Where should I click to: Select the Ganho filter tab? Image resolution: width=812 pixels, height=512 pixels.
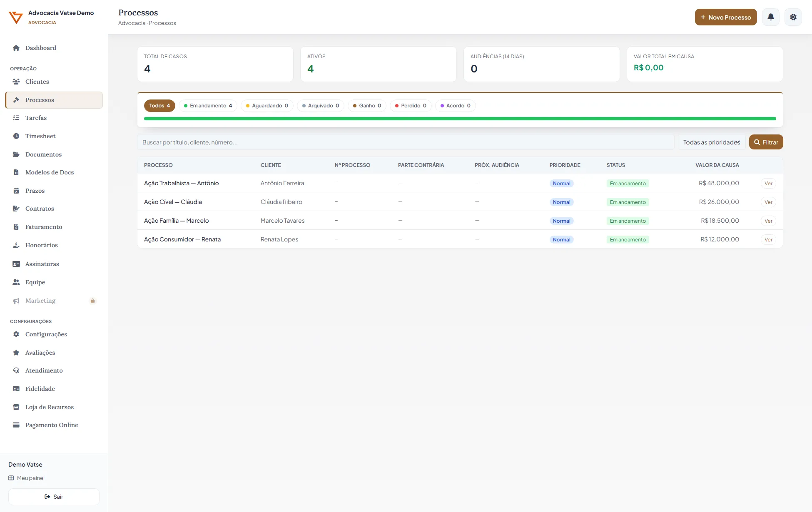367,106
